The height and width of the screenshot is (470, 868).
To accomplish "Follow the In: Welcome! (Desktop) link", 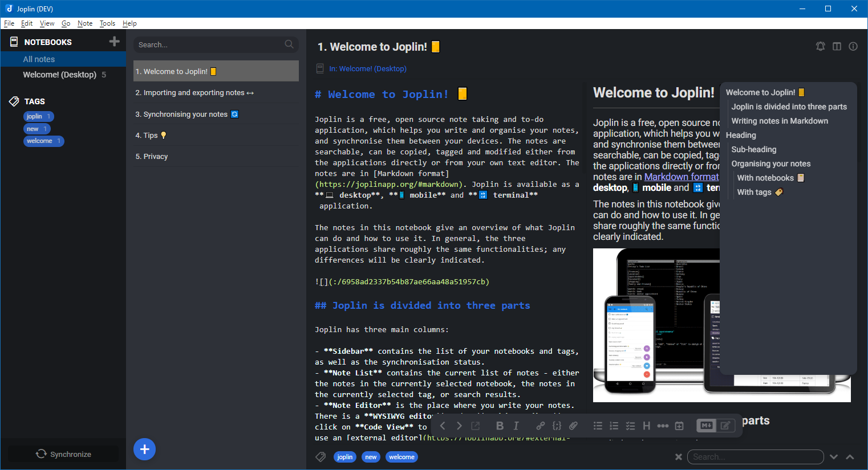I will pyautogui.click(x=367, y=68).
